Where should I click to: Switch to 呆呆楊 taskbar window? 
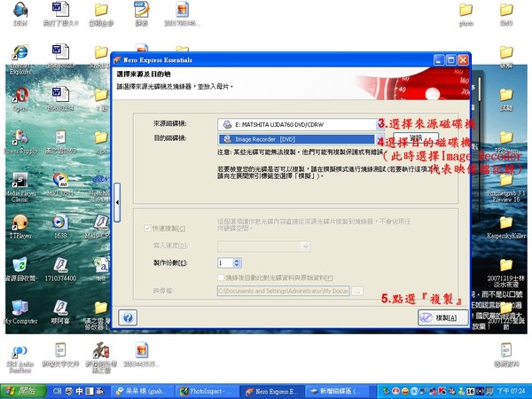pos(142,391)
